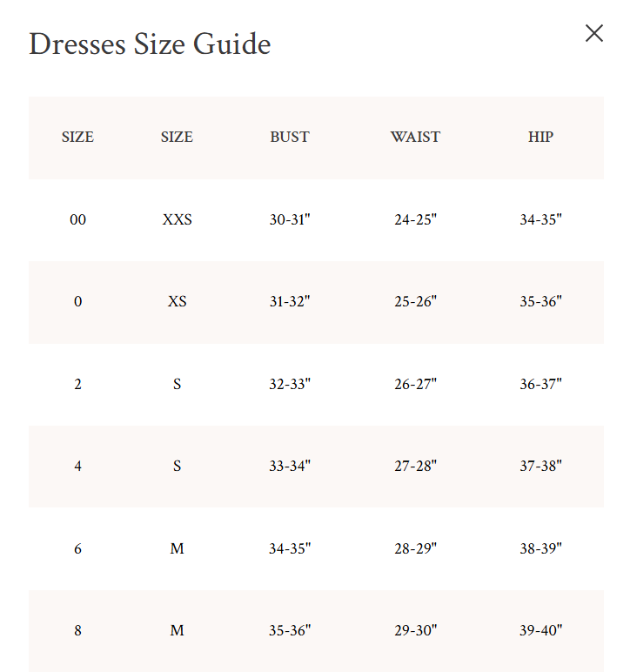Viewport: 630px width, 672px height.
Task: Click the WAIST column header
Action: coord(415,137)
